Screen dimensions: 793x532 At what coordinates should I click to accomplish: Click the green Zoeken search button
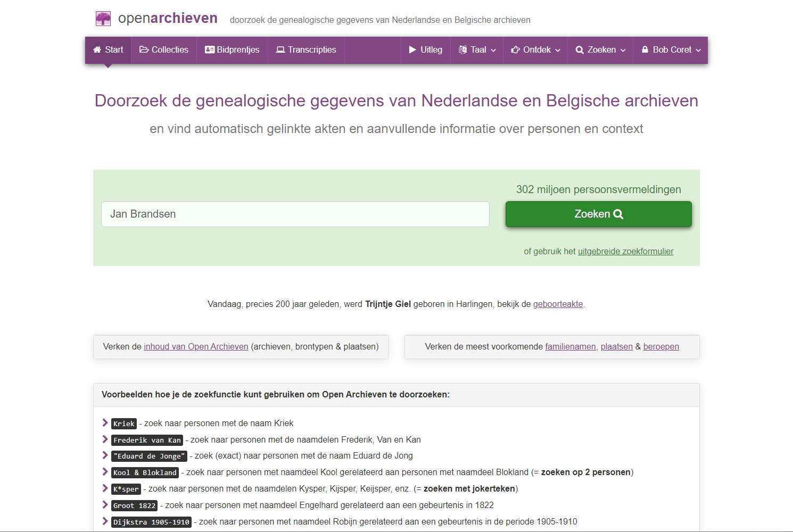click(599, 214)
